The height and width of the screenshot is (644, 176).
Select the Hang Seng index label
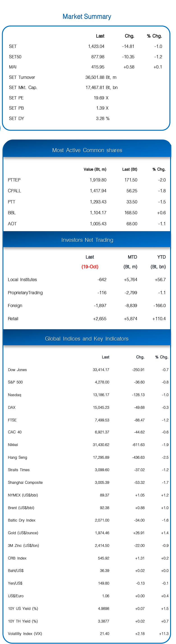click(x=17, y=458)
